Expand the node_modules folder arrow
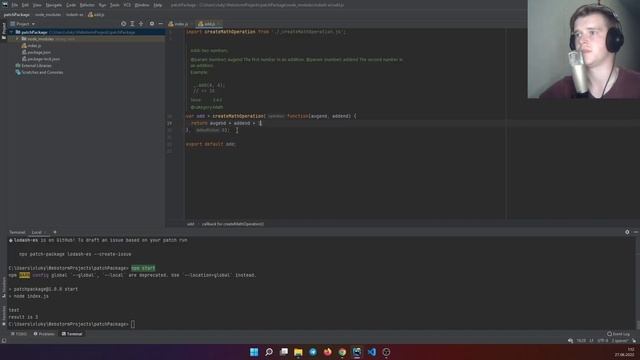Screen dimensions: 640x360 [x=18, y=39]
